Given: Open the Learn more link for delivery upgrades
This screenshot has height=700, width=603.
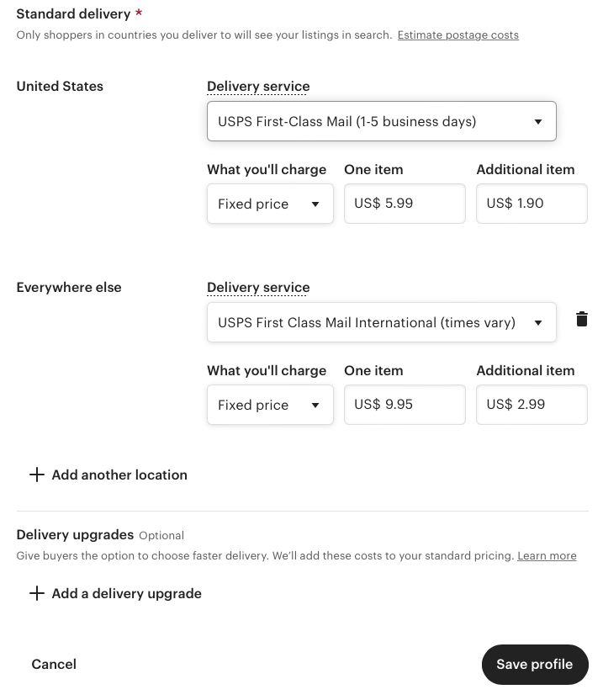Looking at the screenshot, I should tap(547, 556).
